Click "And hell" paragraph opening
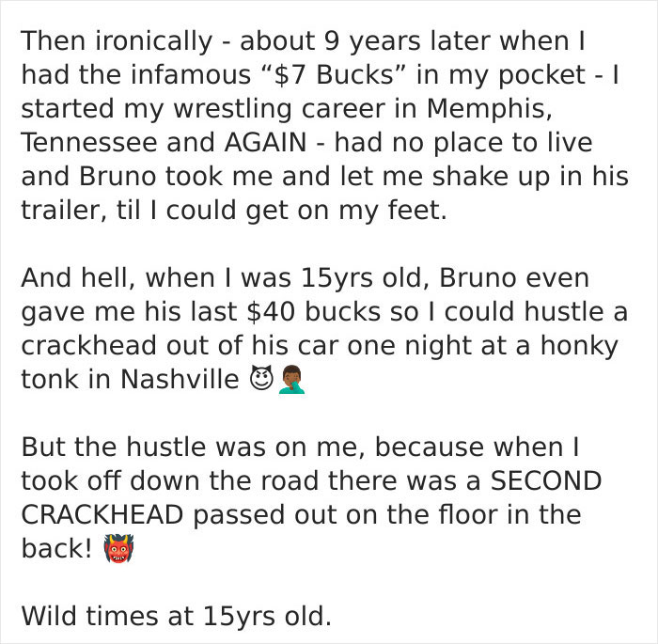 tap(78, 278)
